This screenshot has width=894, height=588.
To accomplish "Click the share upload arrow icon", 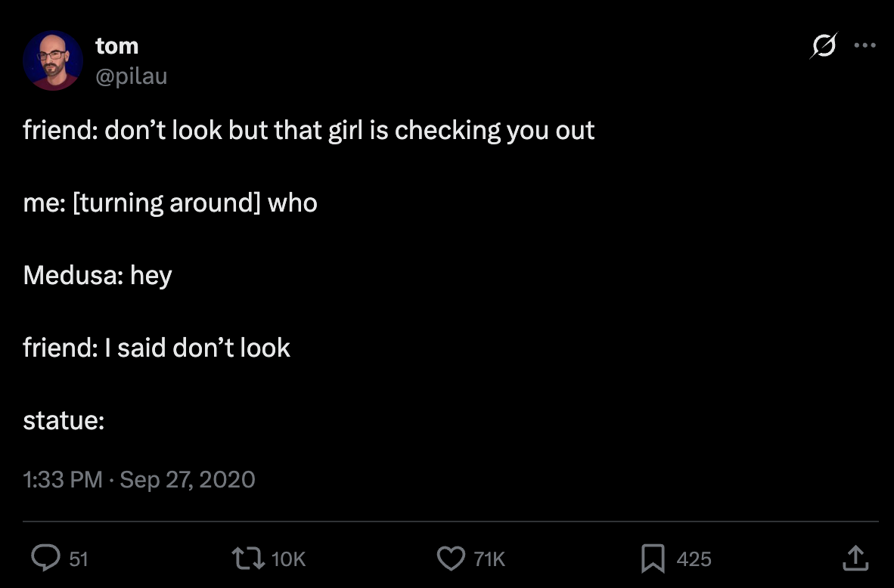I will (855, 559).
